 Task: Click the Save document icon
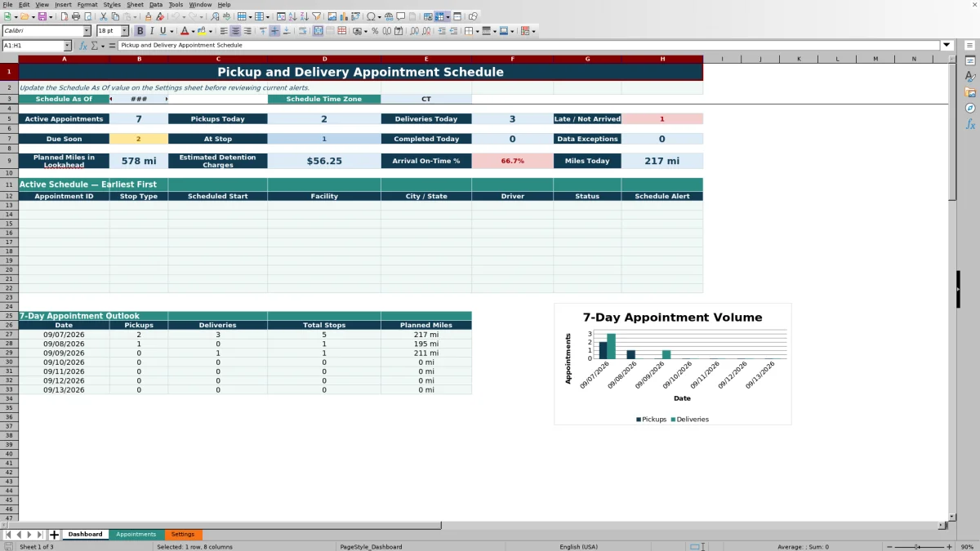coord(42,16)
